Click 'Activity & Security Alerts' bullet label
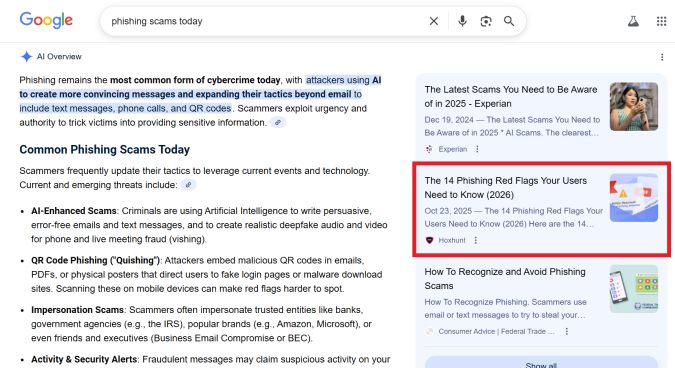 (x=84, y=359)
